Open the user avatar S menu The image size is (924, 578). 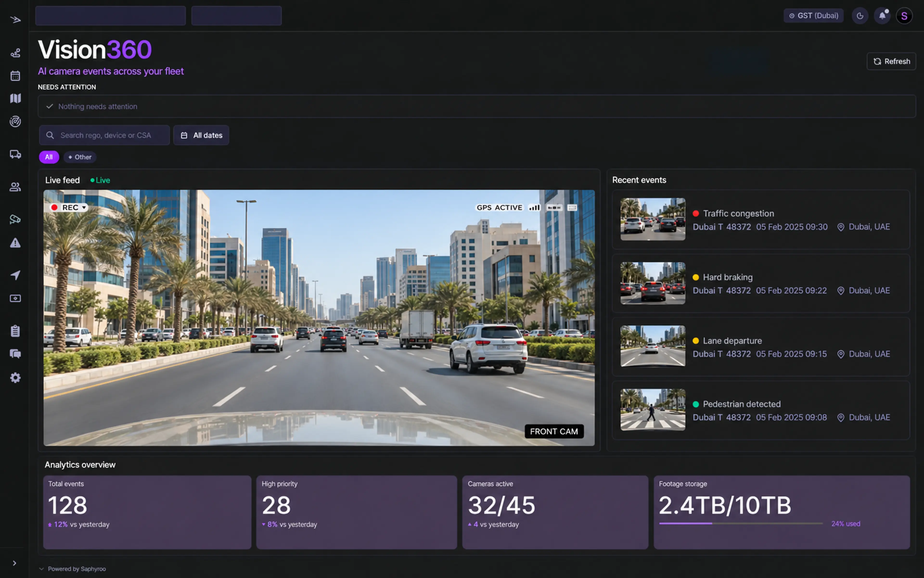pyautogui.click(x=904, y=16)
